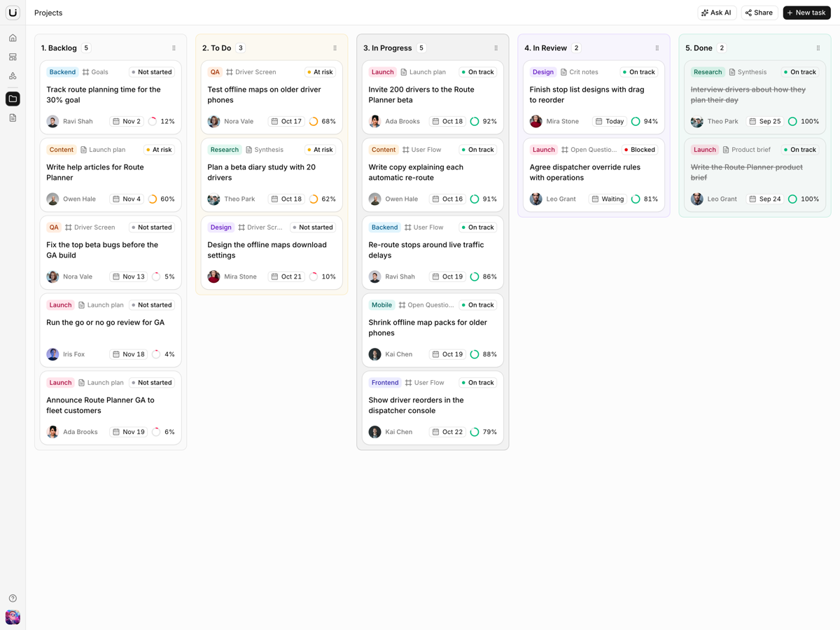
Task: Open the Oct 17 due date on Test offline maps card
Action: click(x=286, y=121)
